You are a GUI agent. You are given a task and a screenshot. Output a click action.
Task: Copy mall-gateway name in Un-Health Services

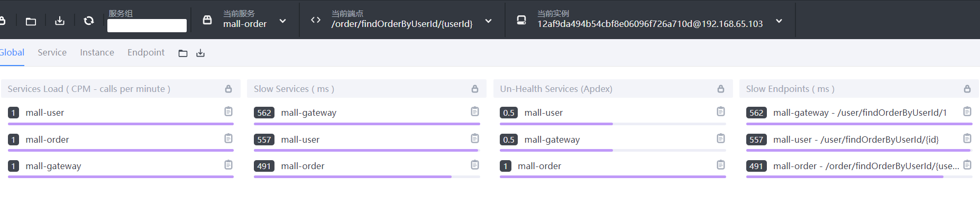point(721,138)
